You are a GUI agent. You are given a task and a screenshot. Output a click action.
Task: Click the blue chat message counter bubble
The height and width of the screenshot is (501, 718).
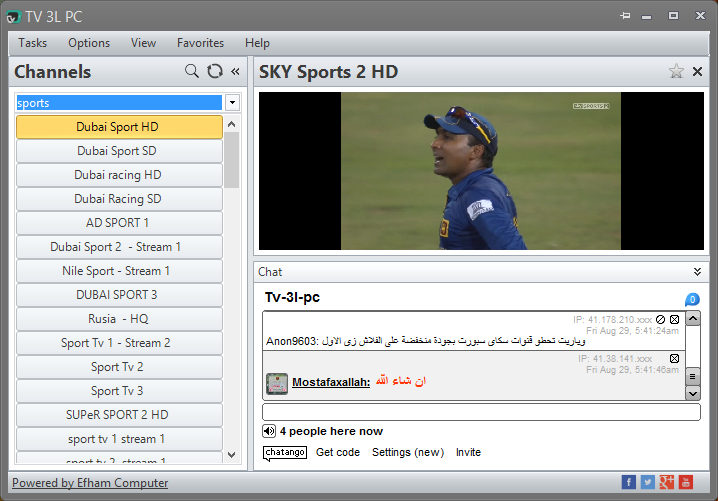(692, 300)
